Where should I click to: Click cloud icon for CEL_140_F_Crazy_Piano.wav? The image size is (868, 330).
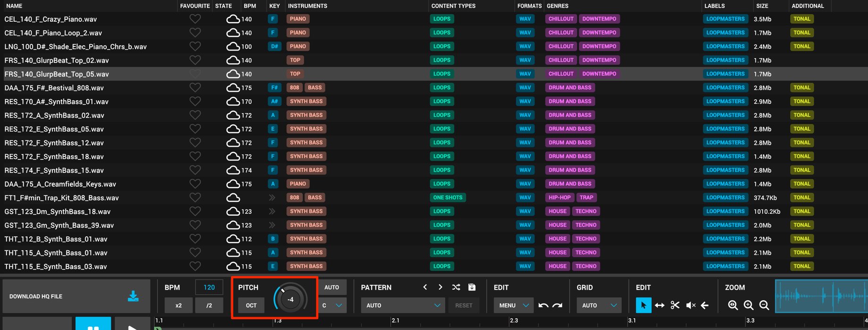pyautogui.click(x=233, y=19)
